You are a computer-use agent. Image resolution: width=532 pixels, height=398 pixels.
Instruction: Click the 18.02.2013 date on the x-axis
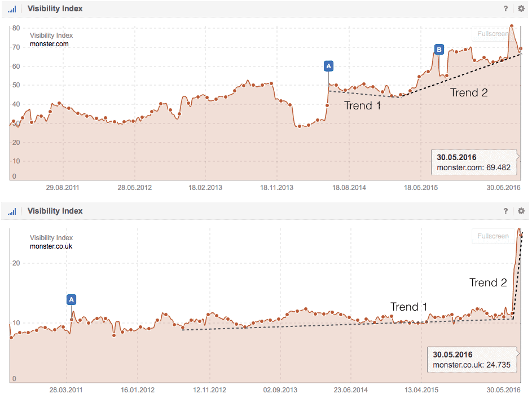[205, 187]
